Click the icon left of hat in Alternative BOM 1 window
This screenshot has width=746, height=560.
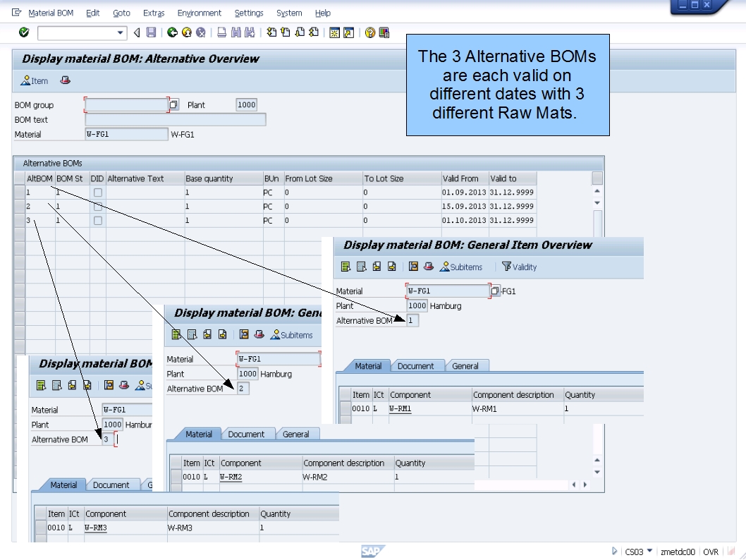click(413, 267)
